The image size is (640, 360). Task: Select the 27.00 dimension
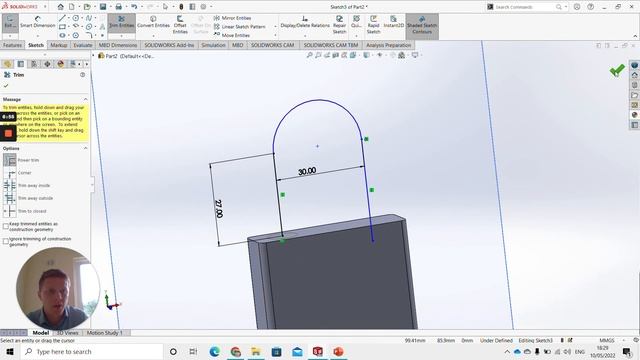219,209
